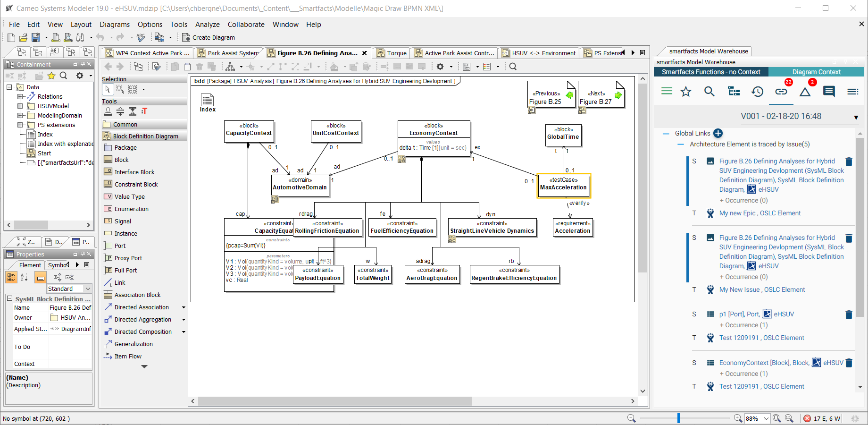Screen dimensions: 868x425
Task: Adjust the zoom slider in the status bar
Action: point(678,418)
